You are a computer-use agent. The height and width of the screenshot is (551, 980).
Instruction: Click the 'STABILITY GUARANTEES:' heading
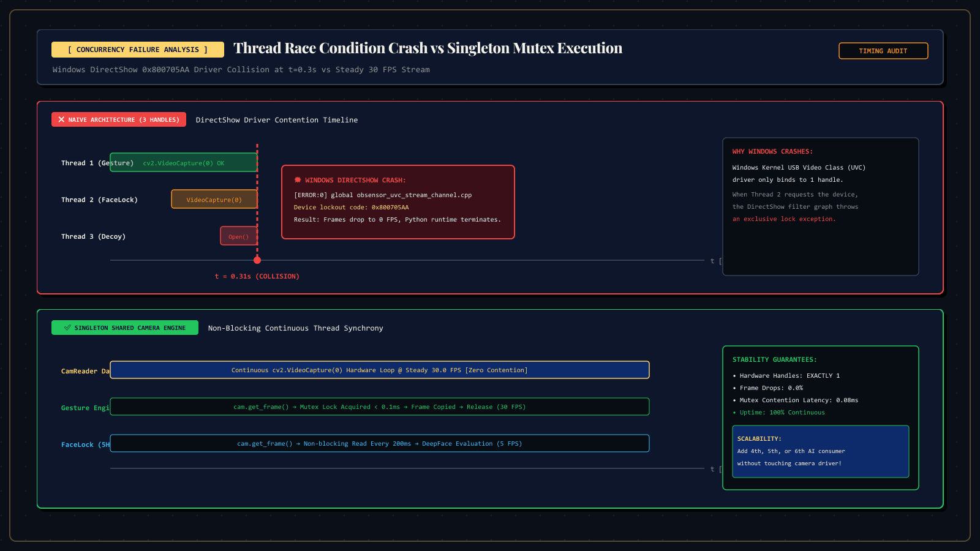(x=775, y=360)
